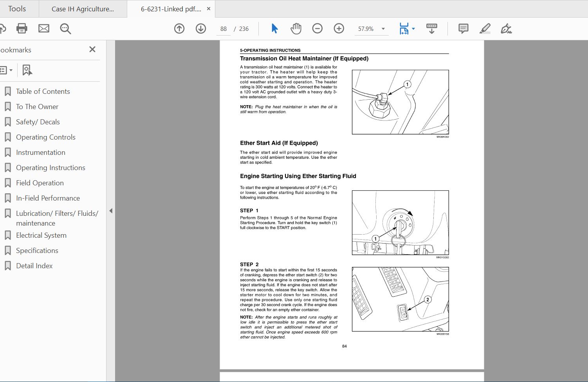Toggle the text selection arrow tool
Viewport: 588px width, 382px height.
tap(274, 28)
